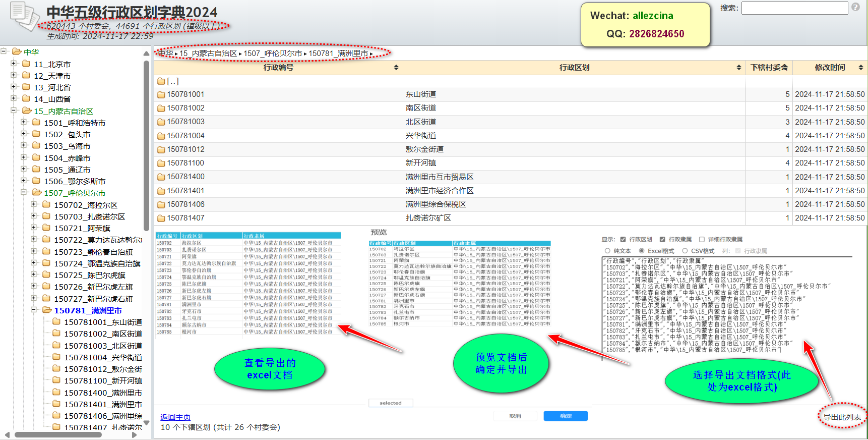Click the parent folder [..] icon
The height and width of the screenshot is (440, 868).
[161, 81]
